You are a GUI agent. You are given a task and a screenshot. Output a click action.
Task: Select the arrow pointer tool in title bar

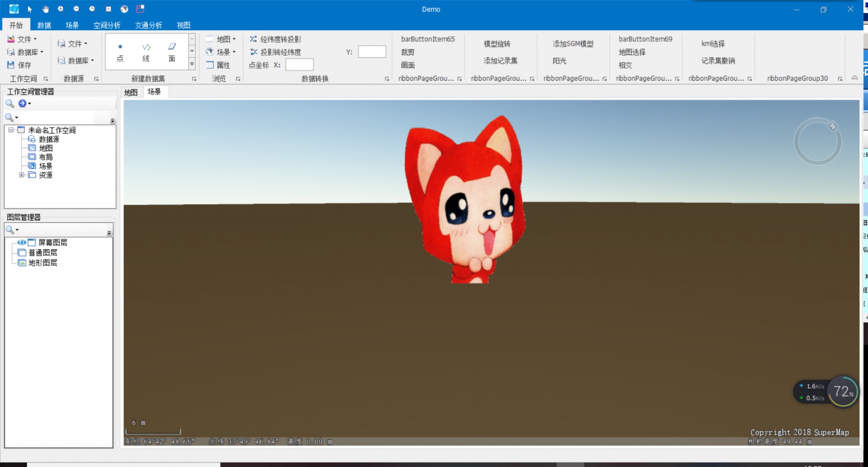coord(30,9)
